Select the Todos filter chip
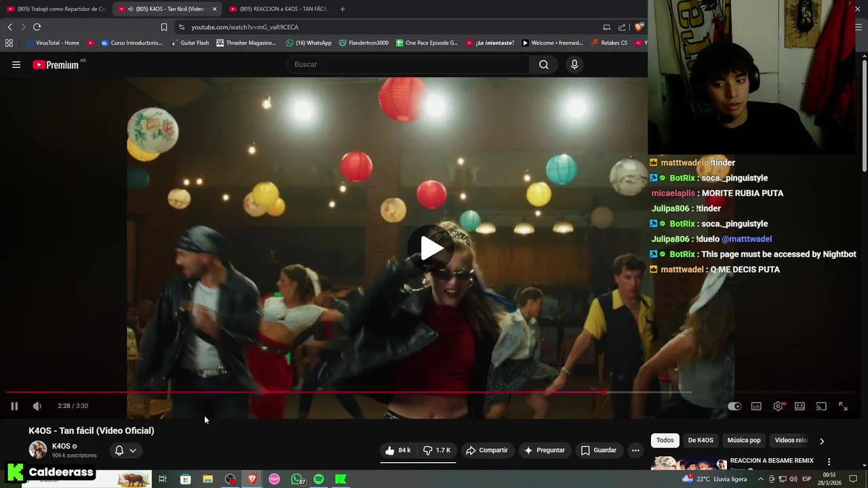This screenshot has width=868, height=488. [x=665, y=440]
